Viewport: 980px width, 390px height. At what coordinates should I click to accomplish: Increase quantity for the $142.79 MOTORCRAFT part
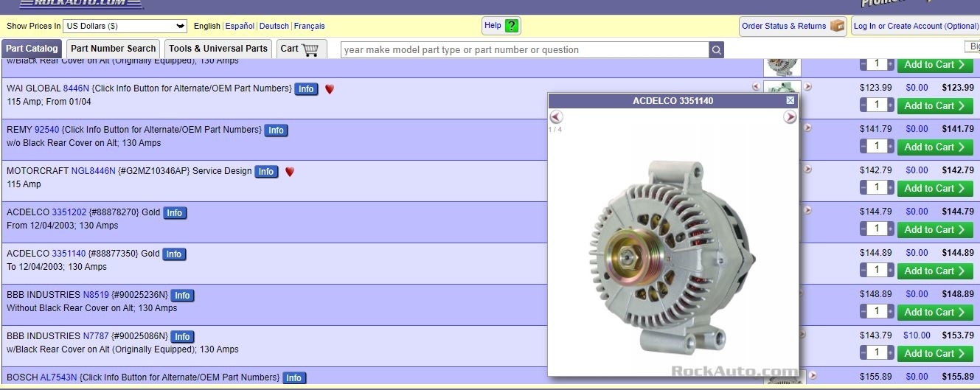click(x=890, y=188)
